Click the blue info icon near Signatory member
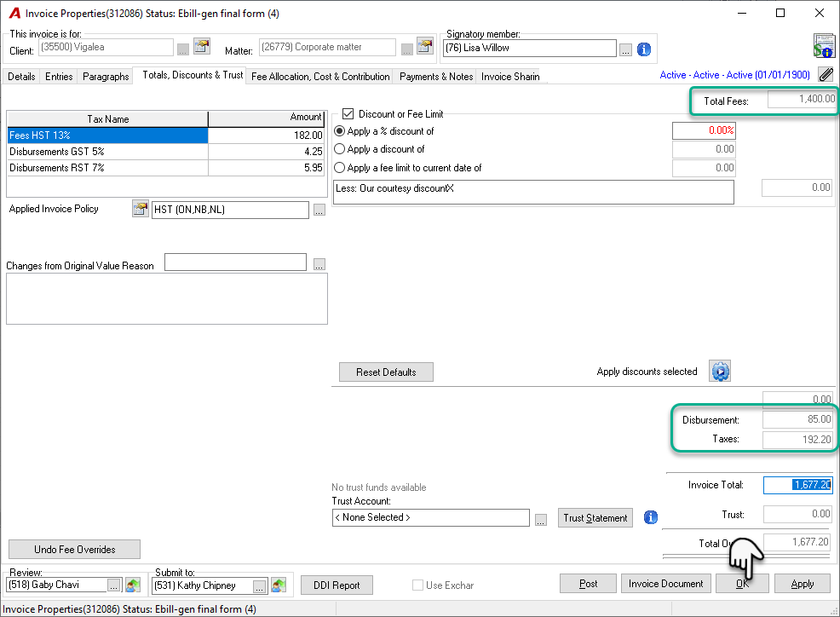 coord(644,49)
